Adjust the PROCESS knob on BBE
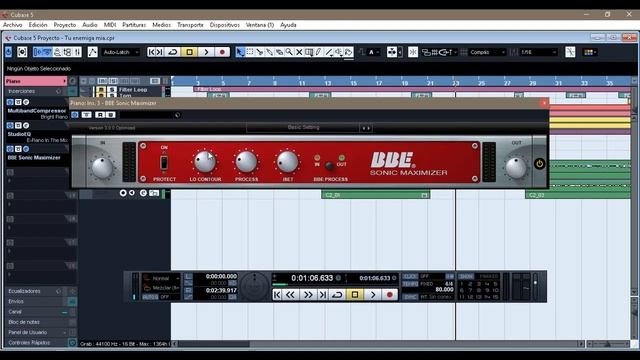 pos(246,162)
